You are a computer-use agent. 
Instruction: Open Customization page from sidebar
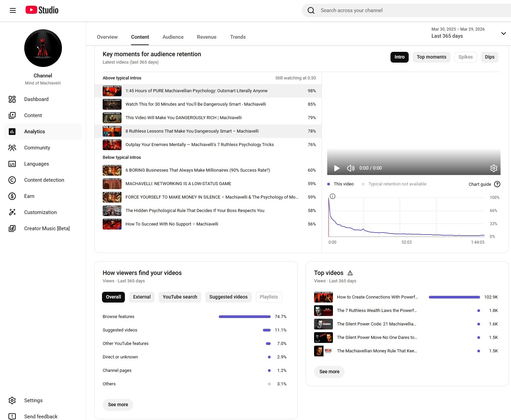pyautogui.click(x=40, y=212)
